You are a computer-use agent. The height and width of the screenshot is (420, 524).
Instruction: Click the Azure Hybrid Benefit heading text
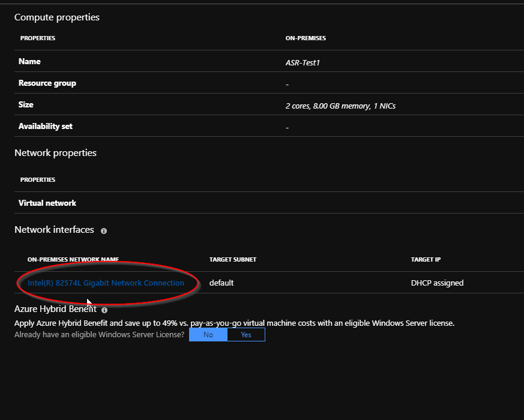(x=55, y=309)
